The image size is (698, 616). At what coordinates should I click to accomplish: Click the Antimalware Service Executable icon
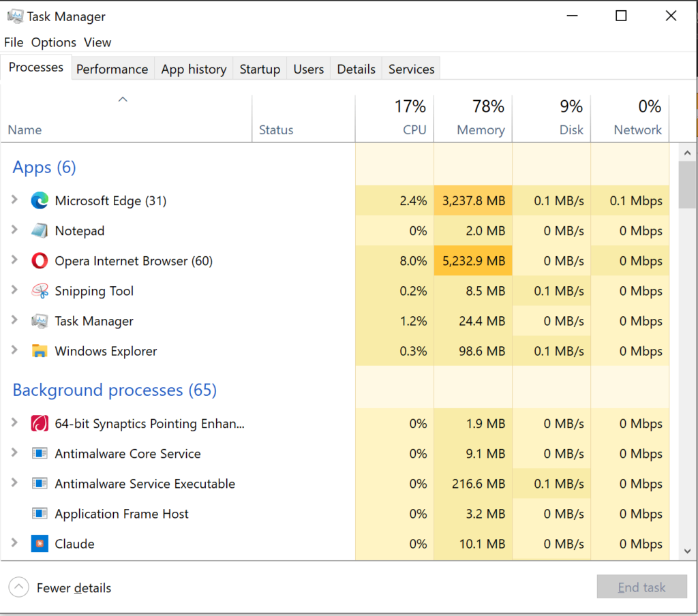click(x=40, y=483)
